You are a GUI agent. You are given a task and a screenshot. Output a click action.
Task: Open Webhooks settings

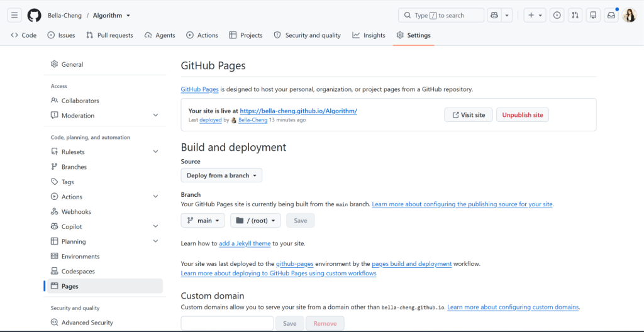point(105,212)
